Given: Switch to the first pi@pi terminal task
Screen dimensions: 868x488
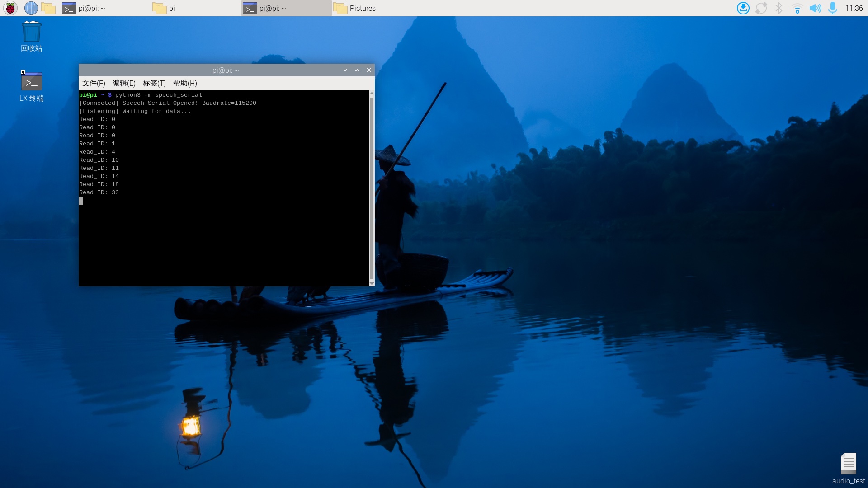Looking at the screenshot, I should [x=105, y=8].
